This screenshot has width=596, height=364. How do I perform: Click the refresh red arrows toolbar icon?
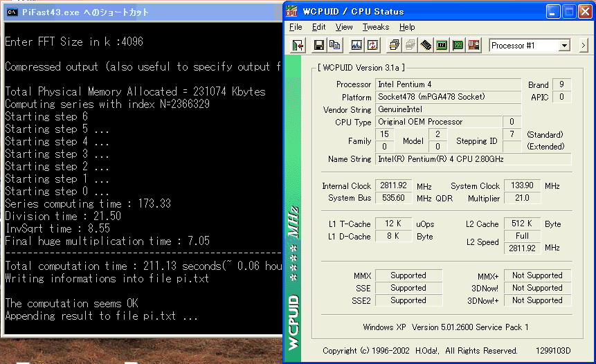point(372,46)
